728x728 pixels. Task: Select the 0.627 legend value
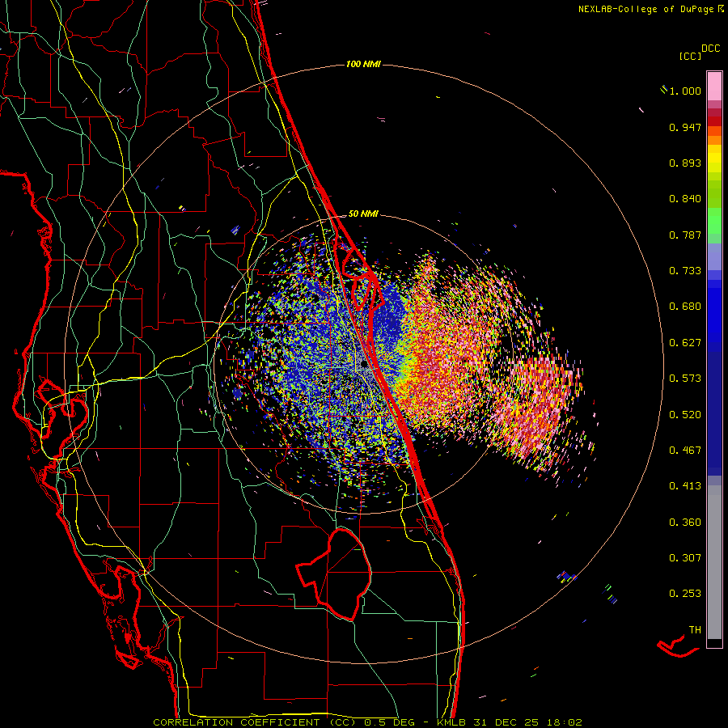685,343
